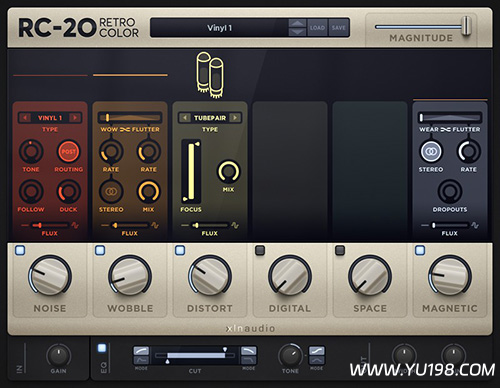Click the large DISTORT amount knob

coord(210,276)
